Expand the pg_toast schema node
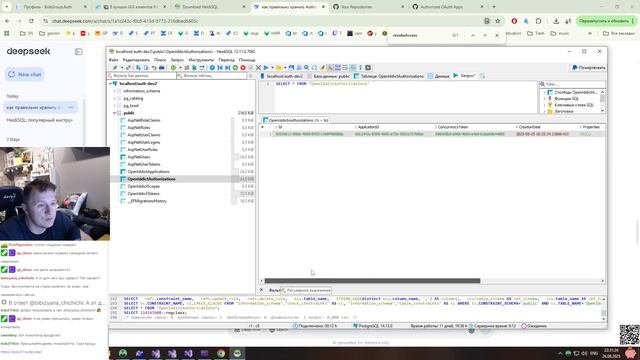This screenshot has width=640, height=360. 115,106
